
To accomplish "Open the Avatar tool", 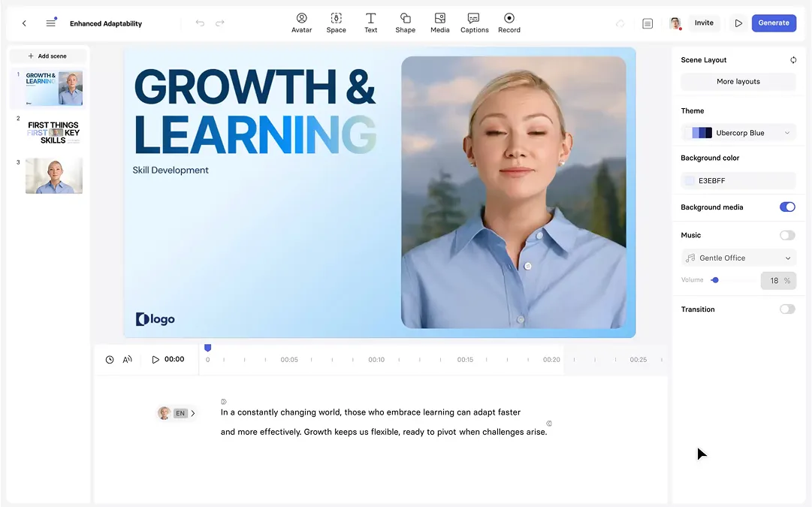I will coord(301,23).
